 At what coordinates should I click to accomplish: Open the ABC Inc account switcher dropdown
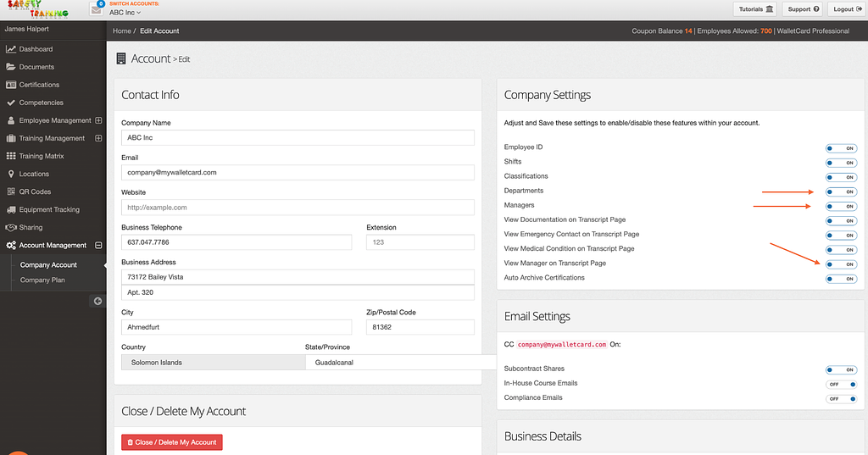(125, 13)
